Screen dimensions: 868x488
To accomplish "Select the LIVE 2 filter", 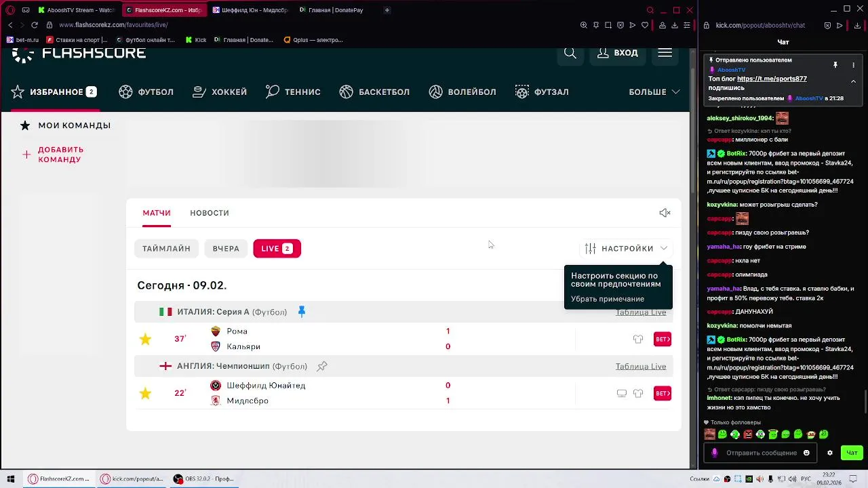I will tap(277, 249).
